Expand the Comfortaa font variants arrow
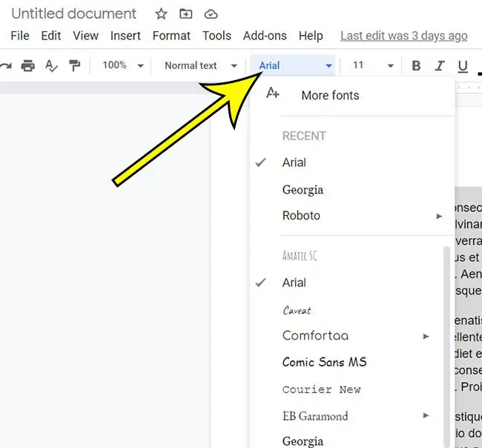This screenshot has width=482, height=448. (x=426, y=336)
